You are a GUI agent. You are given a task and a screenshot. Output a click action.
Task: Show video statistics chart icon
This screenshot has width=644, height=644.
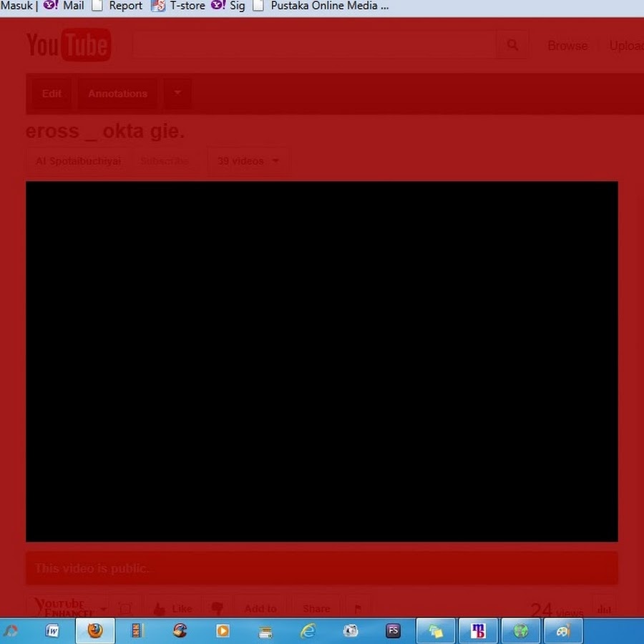tap(604, 608)
